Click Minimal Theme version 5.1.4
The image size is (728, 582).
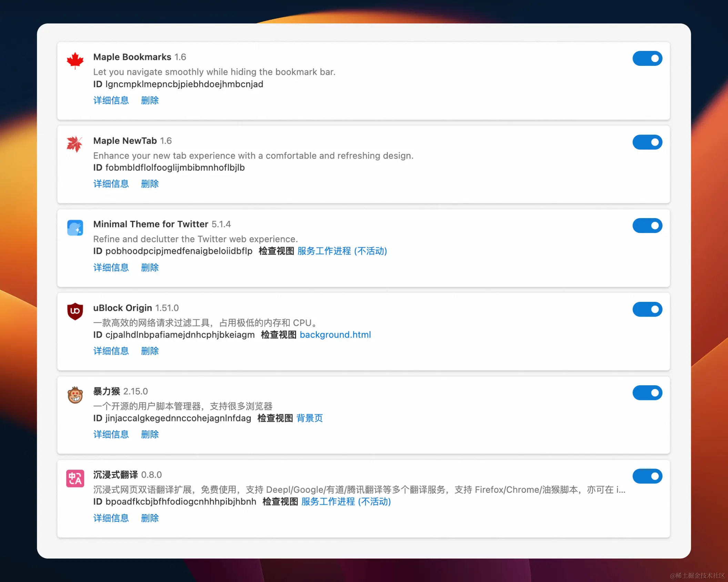tap(221, 224)
